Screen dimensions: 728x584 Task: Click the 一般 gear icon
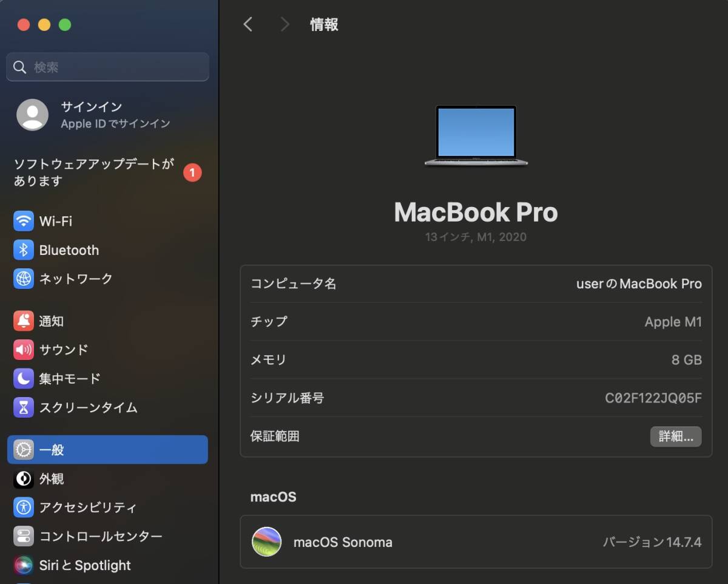click(24, 450)
